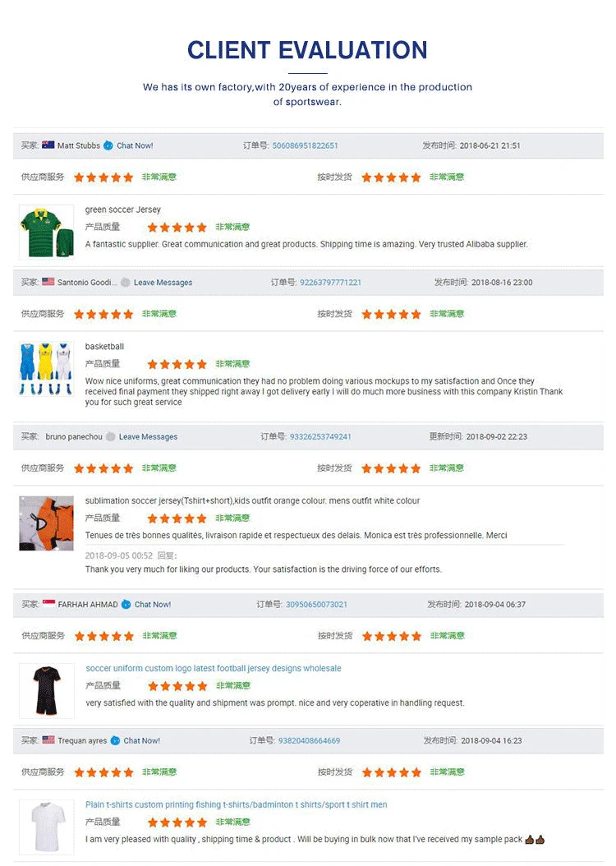Click the US flag beside Trequan ayres
This screenshot has height=866, width=616.
(x=48, y=740)
